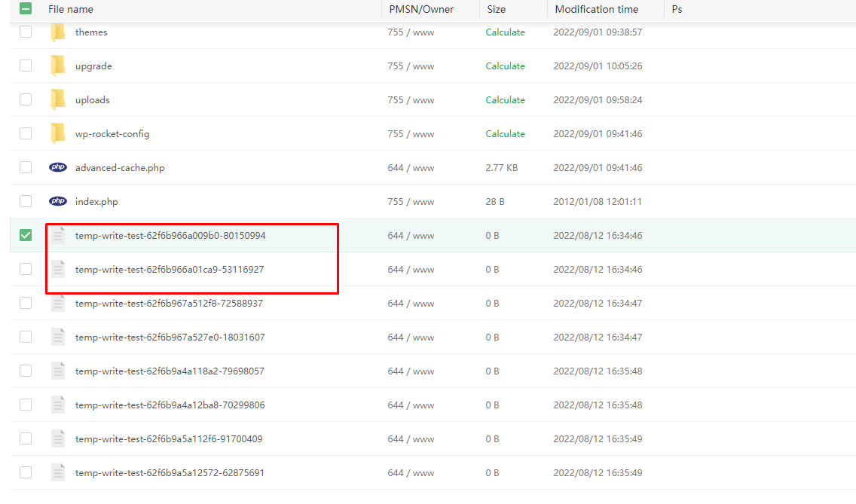Click the file icon for temp-write-test-62f6b9a4a118a2-79698057
856x504 pixels.
(x=58, y=371)
